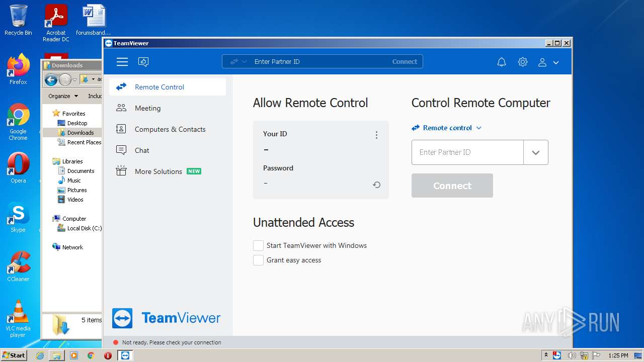Open TeamViewer settings gear
644x362 pixels.
click(x=523, y=62)
